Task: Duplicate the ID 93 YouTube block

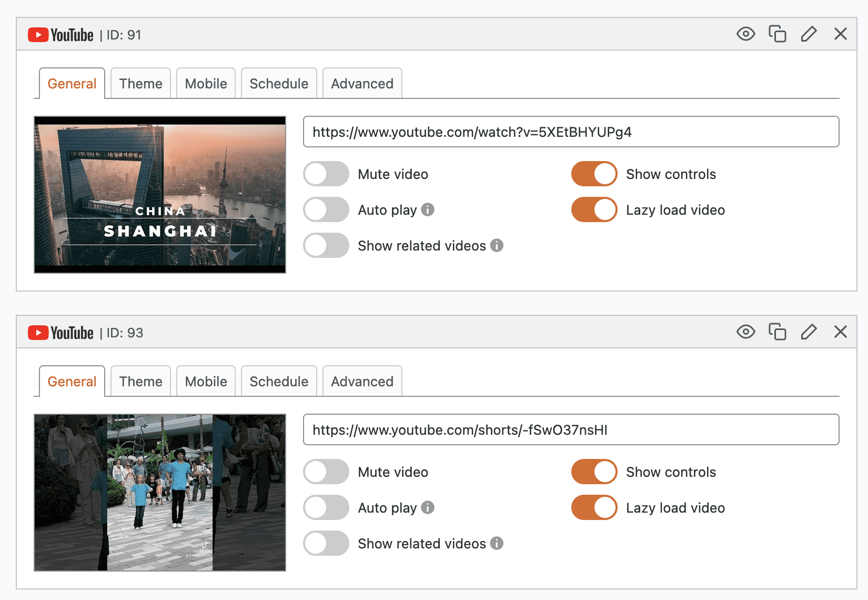Action: point(777,332)
